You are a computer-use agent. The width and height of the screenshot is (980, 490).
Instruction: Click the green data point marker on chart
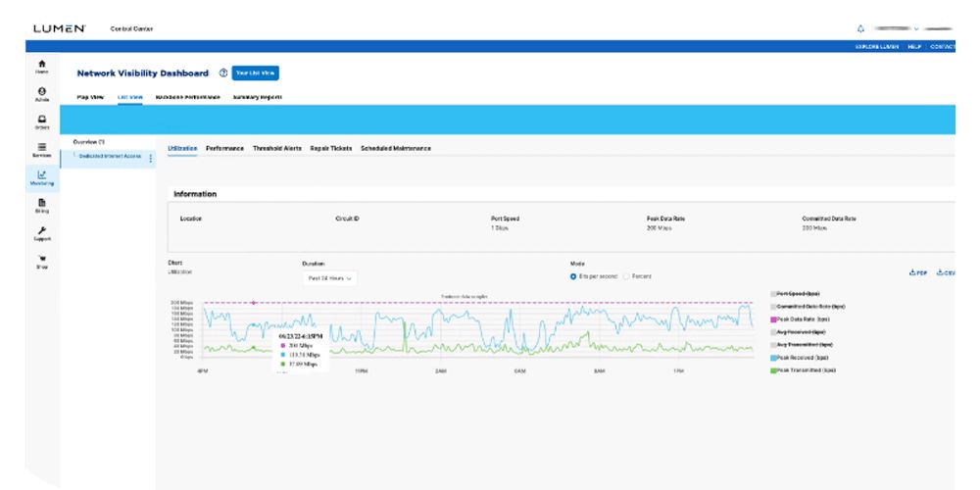pyautogui.click(x=253, y=347)
